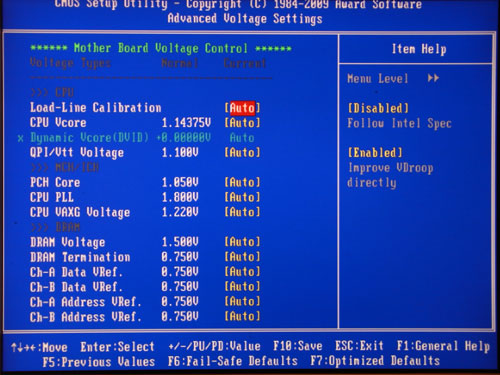Click the Ch-B Data VRef. label
Image resolution: width=500 pixels, height=375 pixels.
[76, 287]
